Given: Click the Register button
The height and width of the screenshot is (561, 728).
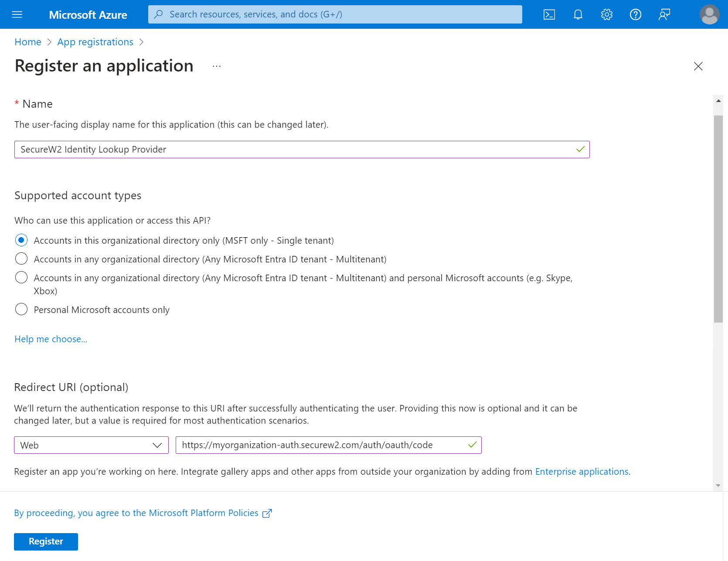Looking at the screenshot, I should (46, 541).
